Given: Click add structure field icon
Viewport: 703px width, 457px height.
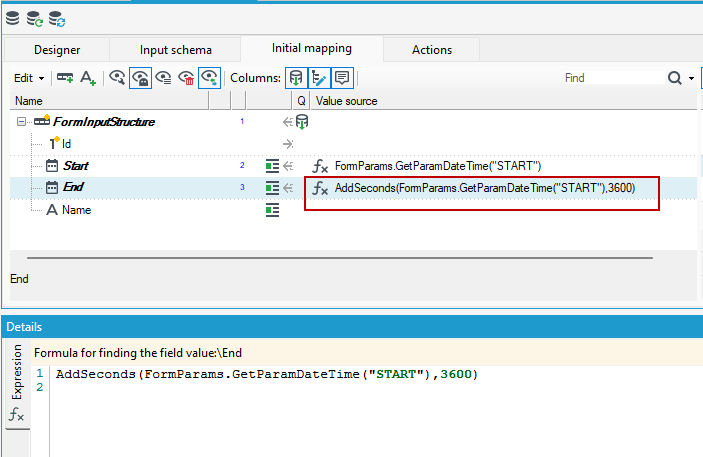Looking at the screenshot, I should (65, 78).
